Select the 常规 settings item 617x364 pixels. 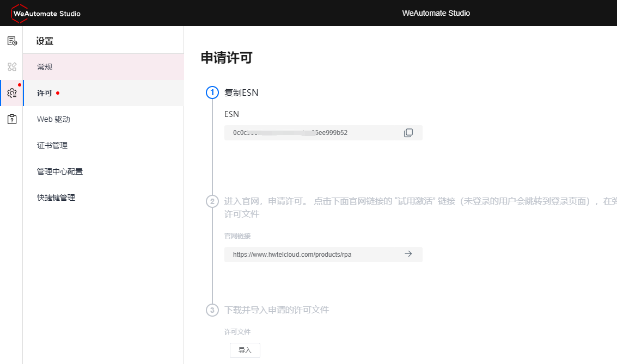pyautogui.click(x=103, y=67)
